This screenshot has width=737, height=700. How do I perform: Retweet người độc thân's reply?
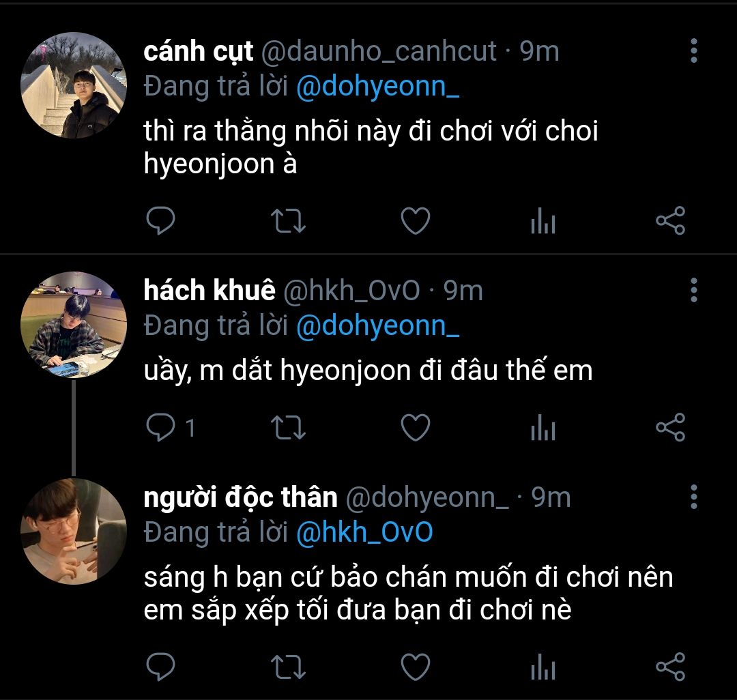[288, 667]
